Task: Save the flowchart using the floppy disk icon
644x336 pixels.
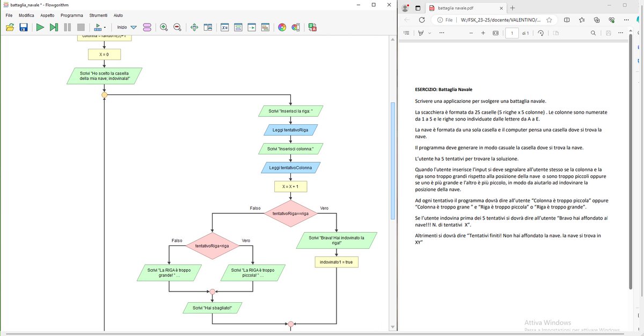Action: point(24,27)
